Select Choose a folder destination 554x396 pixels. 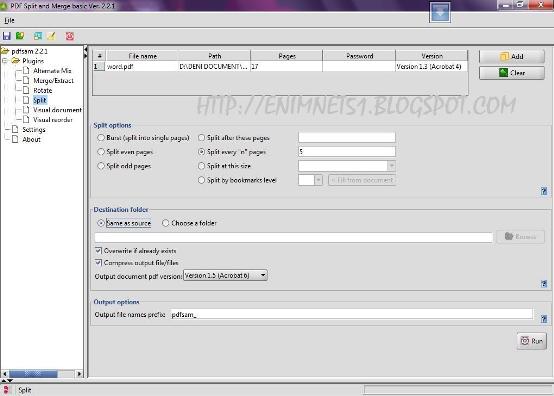(x=165, y=223)
